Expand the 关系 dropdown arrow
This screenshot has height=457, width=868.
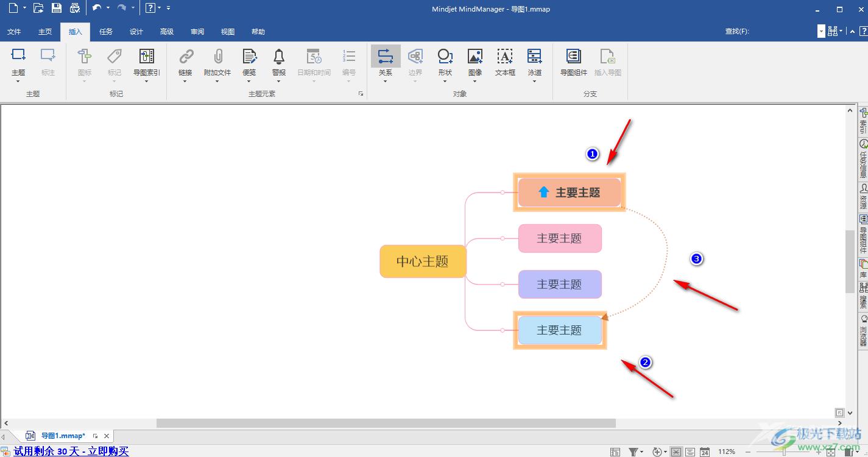point(386,81)
